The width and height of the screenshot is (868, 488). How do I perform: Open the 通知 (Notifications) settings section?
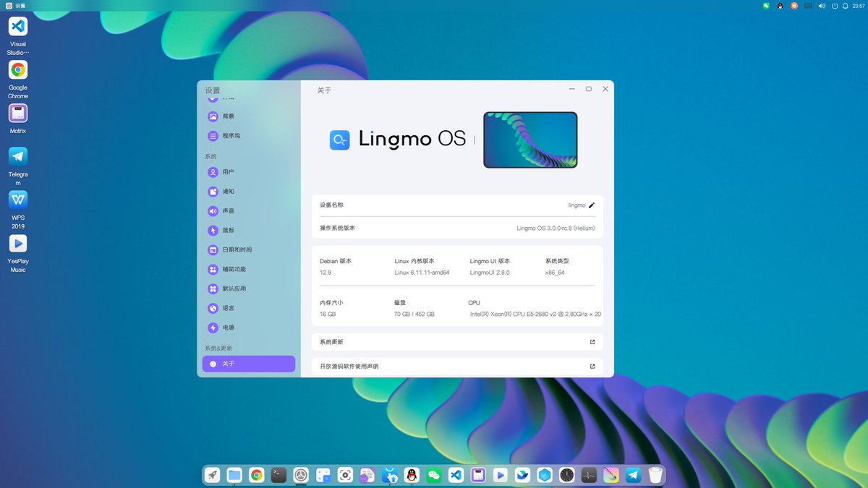249,192
